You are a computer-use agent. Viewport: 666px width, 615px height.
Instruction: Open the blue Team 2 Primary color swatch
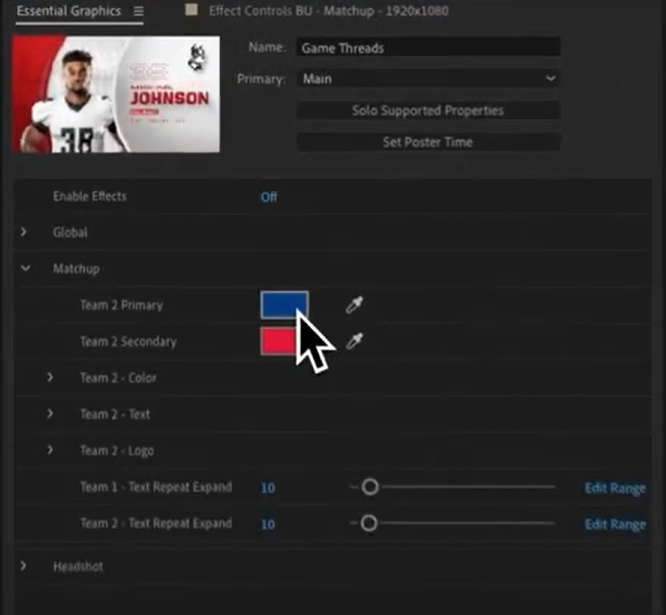pos(284,305)
